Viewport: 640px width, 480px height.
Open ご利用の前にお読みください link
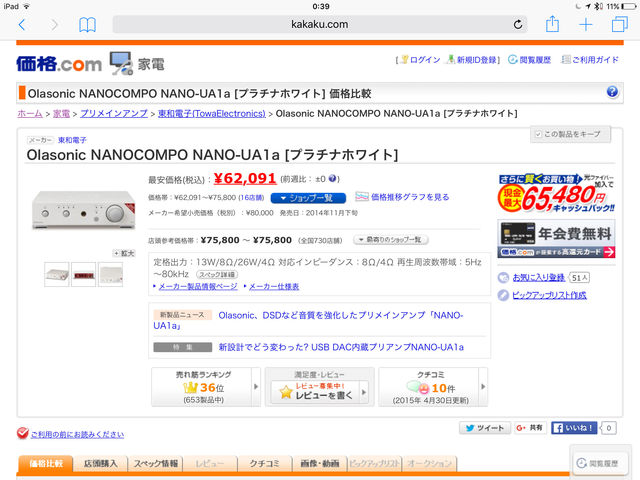(x=77, y=435)
